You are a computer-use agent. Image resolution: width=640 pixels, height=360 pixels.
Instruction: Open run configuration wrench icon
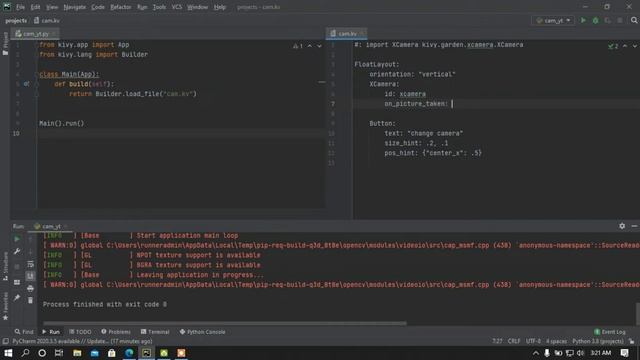[x=17, y=251]
